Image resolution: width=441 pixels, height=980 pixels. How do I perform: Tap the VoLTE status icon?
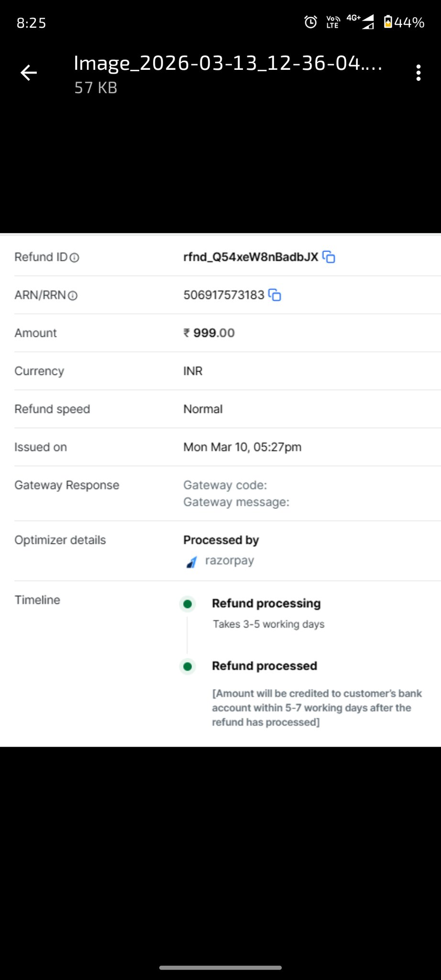[x=333, y=22]
